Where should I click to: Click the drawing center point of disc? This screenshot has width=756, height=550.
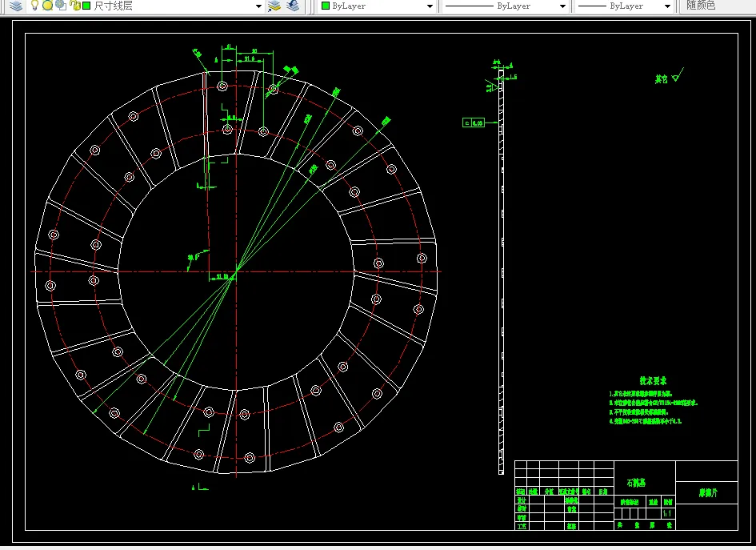pyautogui.click(x=234, y=272)
